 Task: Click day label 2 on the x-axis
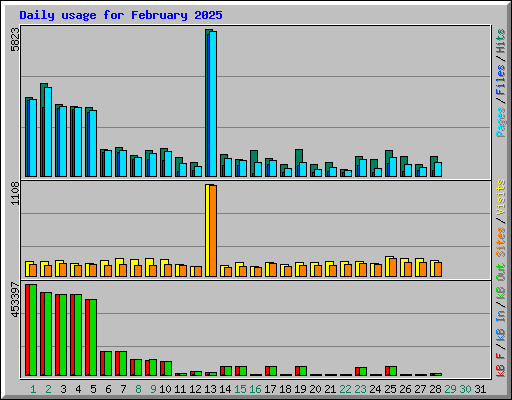click(x=48, y=389)
